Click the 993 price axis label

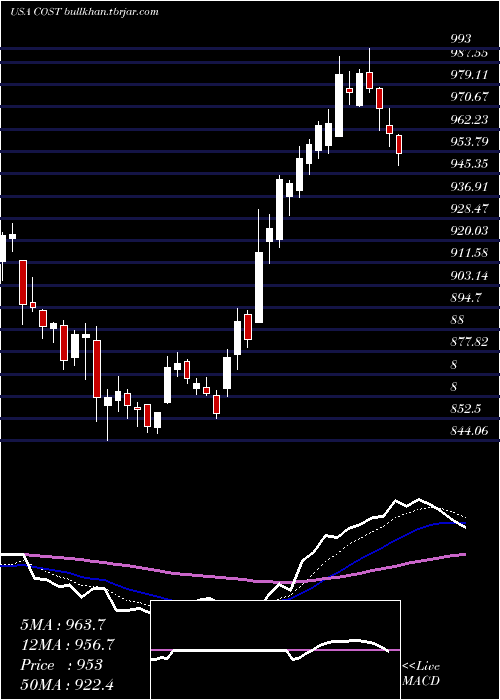[460, 39]
